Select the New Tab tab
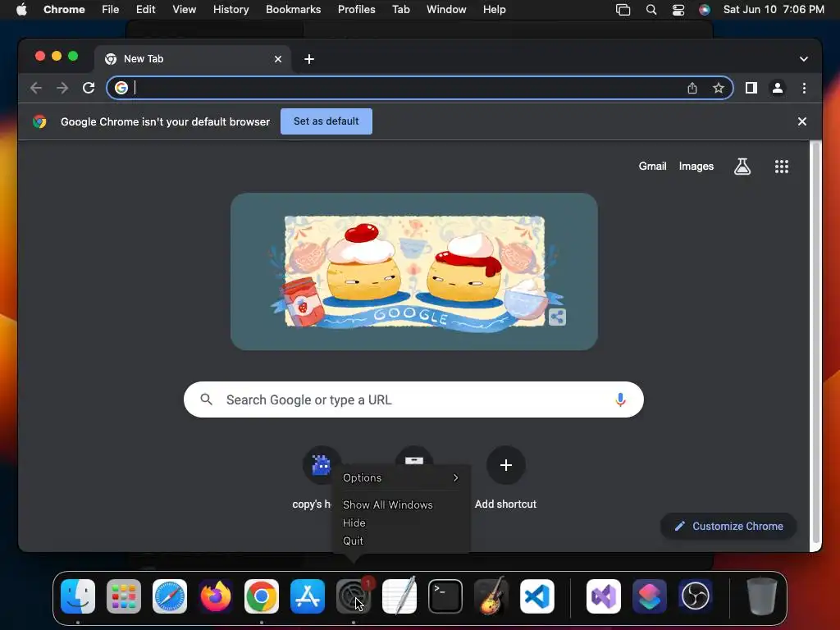 tap(193, 59)
